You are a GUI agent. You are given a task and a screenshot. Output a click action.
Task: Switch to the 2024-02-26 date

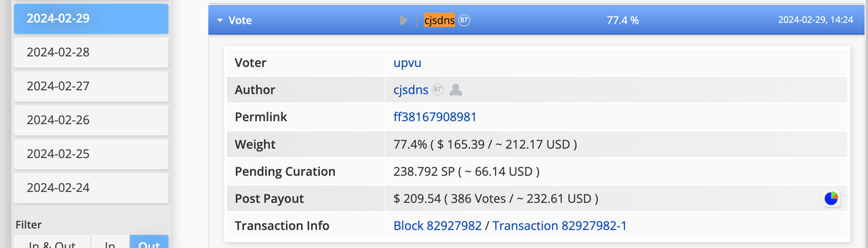[91, 120]
